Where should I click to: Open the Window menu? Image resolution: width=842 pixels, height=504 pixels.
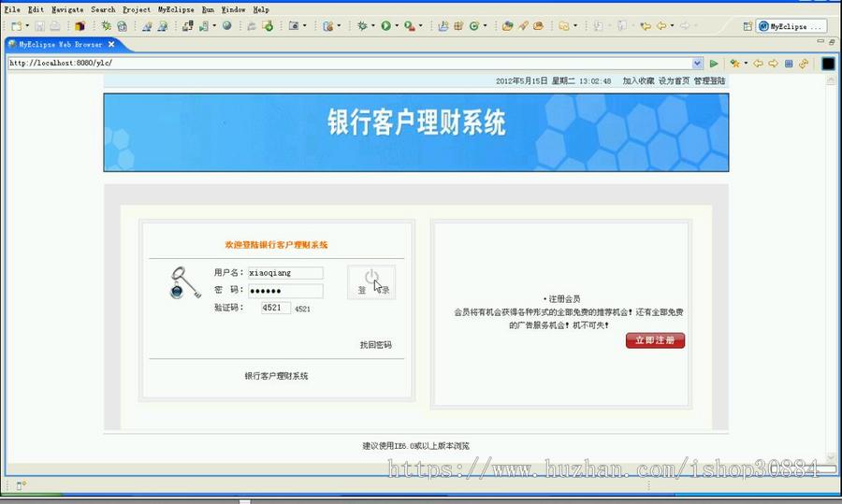(x=233, y=9)
